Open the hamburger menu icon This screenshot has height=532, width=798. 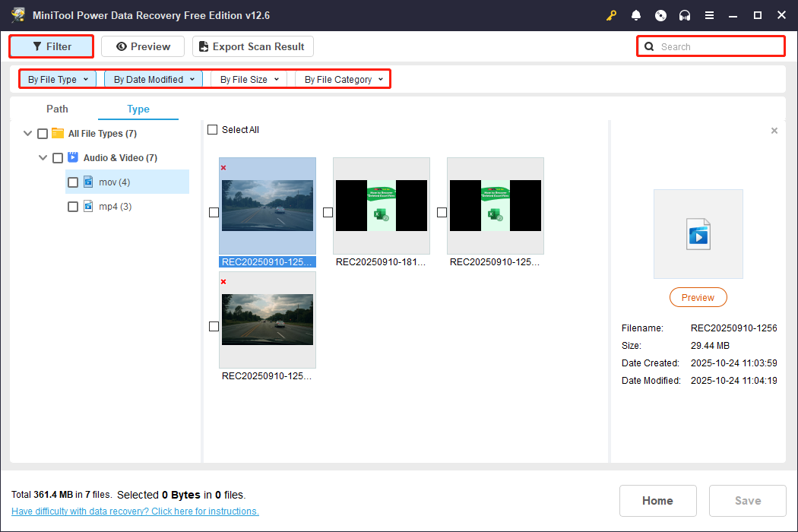tap(709, 15)
